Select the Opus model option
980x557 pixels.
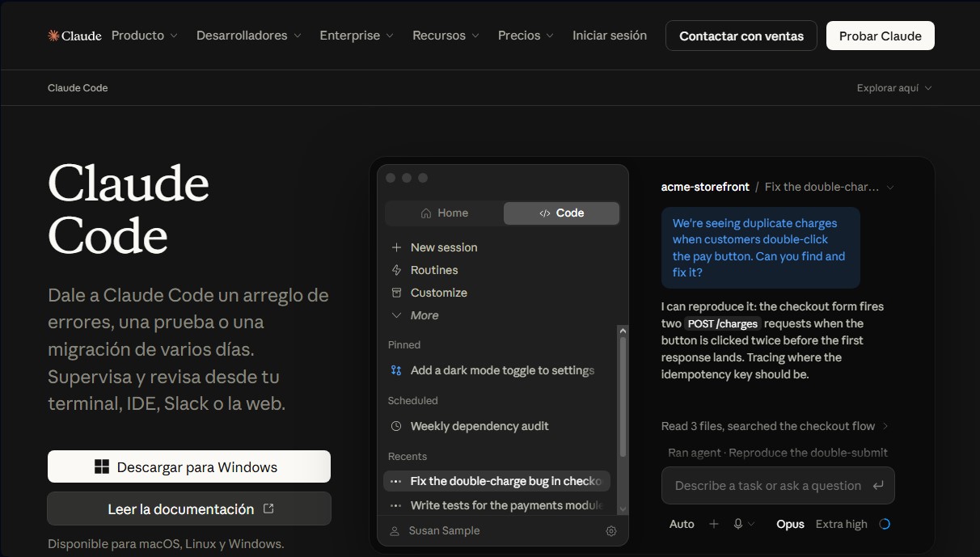pos(790,524)
